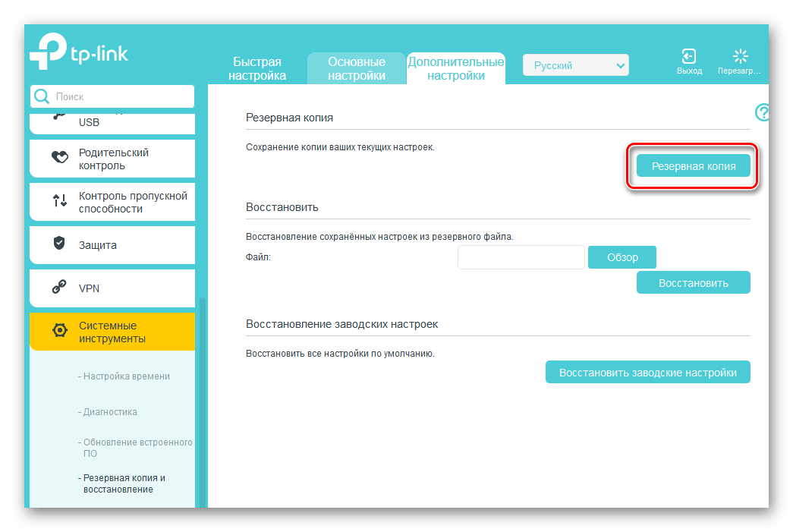
Task: Click the Файл path input field
Action: point(521,257)
